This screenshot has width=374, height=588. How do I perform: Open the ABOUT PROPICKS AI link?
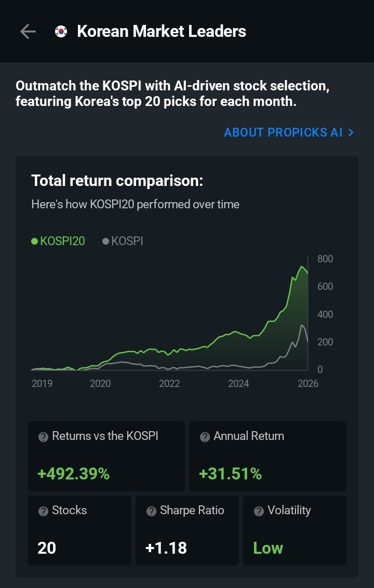(x=289, y=132)
